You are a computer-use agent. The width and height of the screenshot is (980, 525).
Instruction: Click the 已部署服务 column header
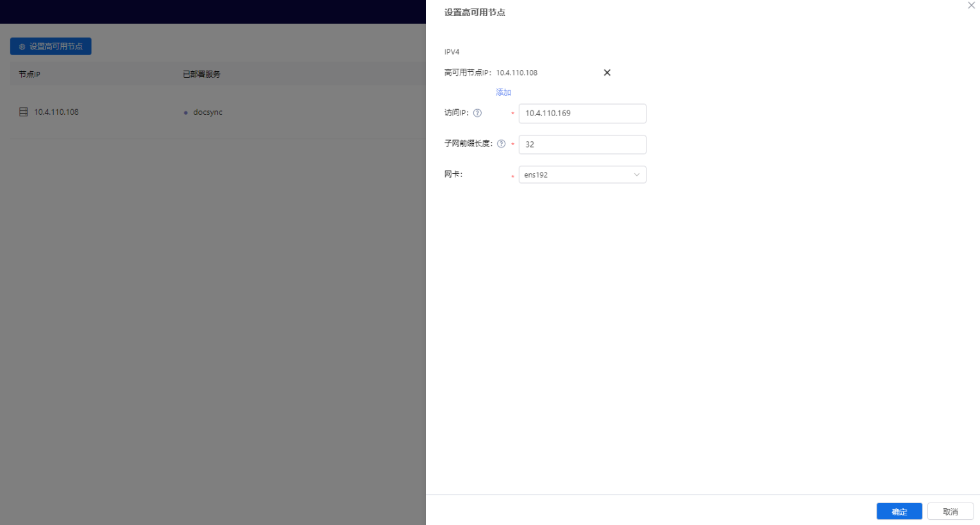pos(201,74)
